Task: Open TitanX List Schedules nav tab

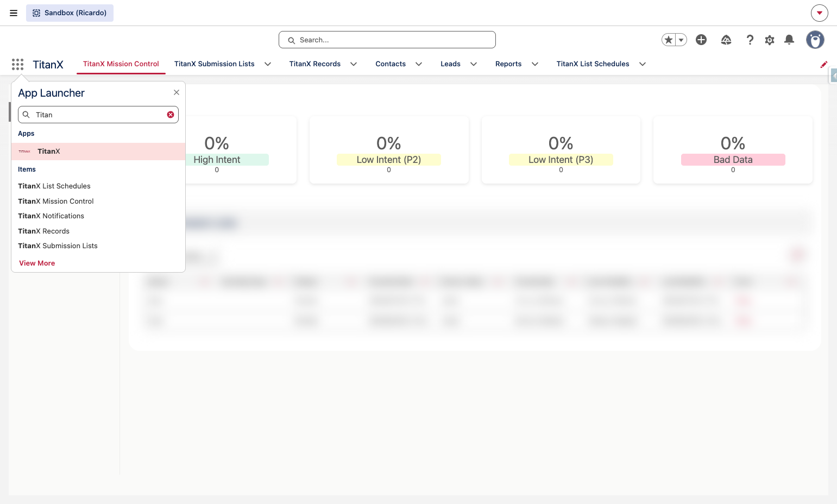Action: (x=593, y=64)
